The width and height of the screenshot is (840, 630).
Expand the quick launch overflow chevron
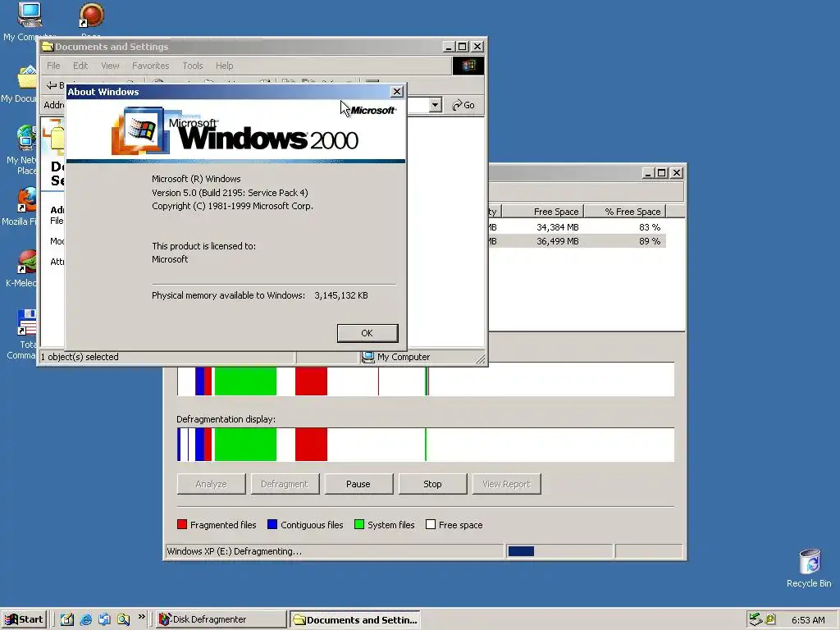click(x=141, y=617)
